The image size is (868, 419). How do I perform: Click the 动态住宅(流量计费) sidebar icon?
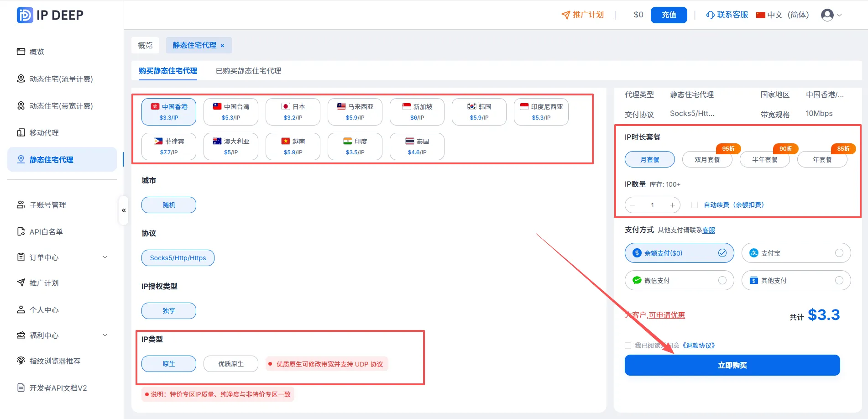[x=21, y=79]
